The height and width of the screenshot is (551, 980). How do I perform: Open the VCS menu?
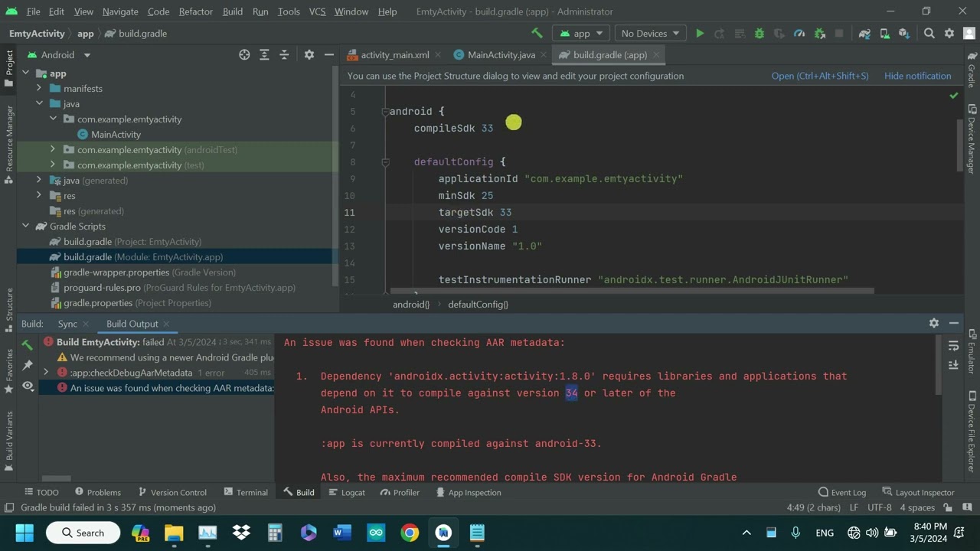pyautogui.click(x=317, y=11)
